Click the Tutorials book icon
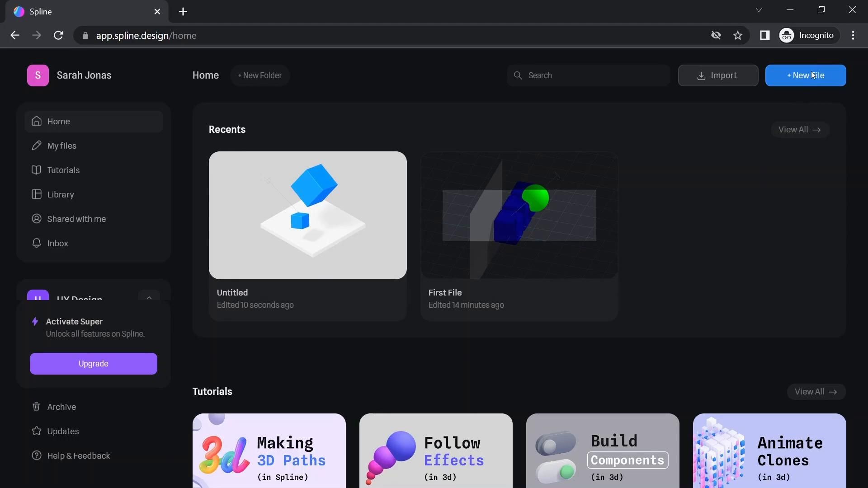 coord(37,170)
